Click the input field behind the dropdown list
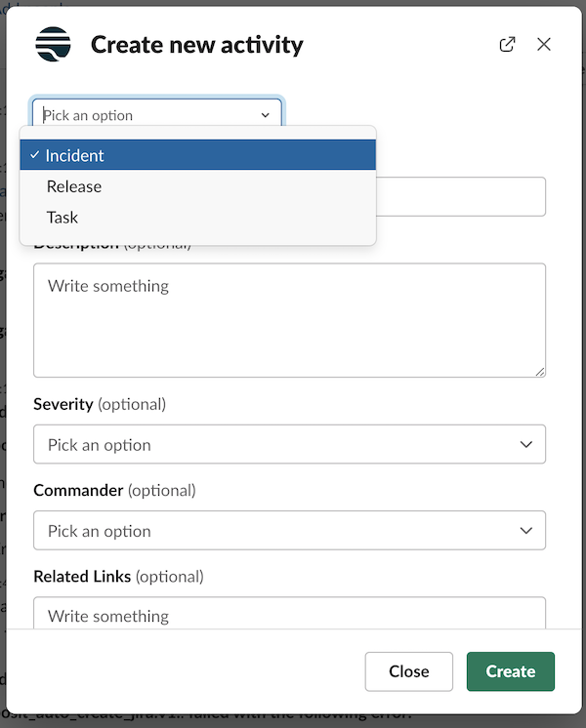Image resolution: width=586 pixels, height=728 pixels. click(461, 196)
